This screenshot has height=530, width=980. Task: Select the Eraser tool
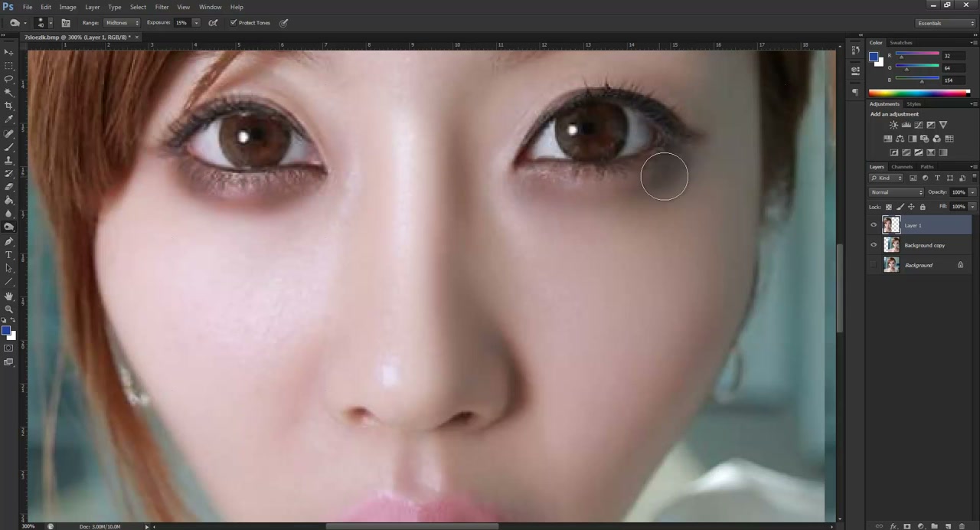(x=9, y=187)
